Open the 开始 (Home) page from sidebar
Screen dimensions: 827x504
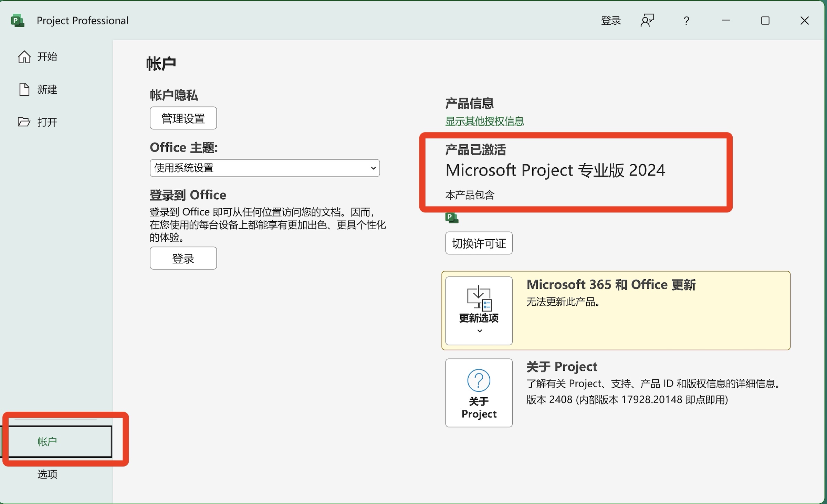point(24,56)
